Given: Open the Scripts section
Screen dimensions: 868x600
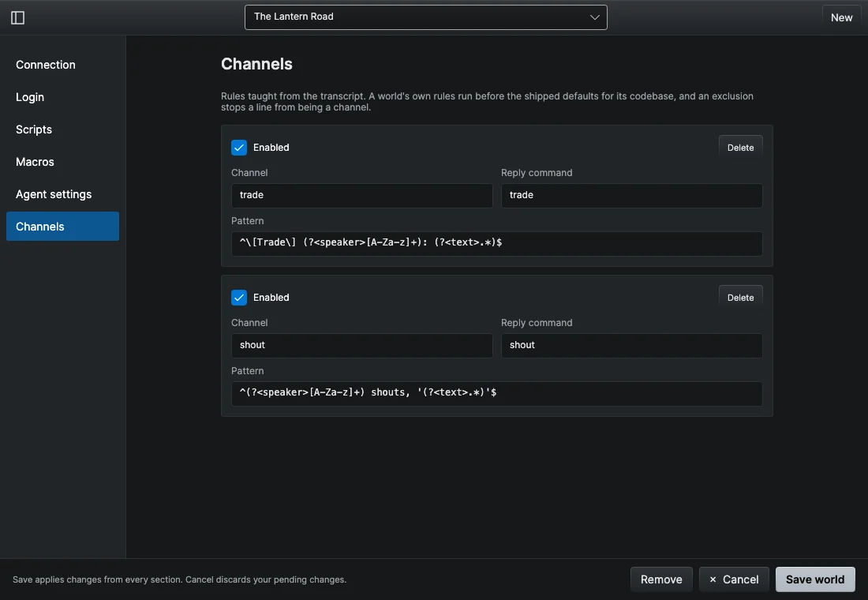Looking at the screenshot, I should 62,129.
